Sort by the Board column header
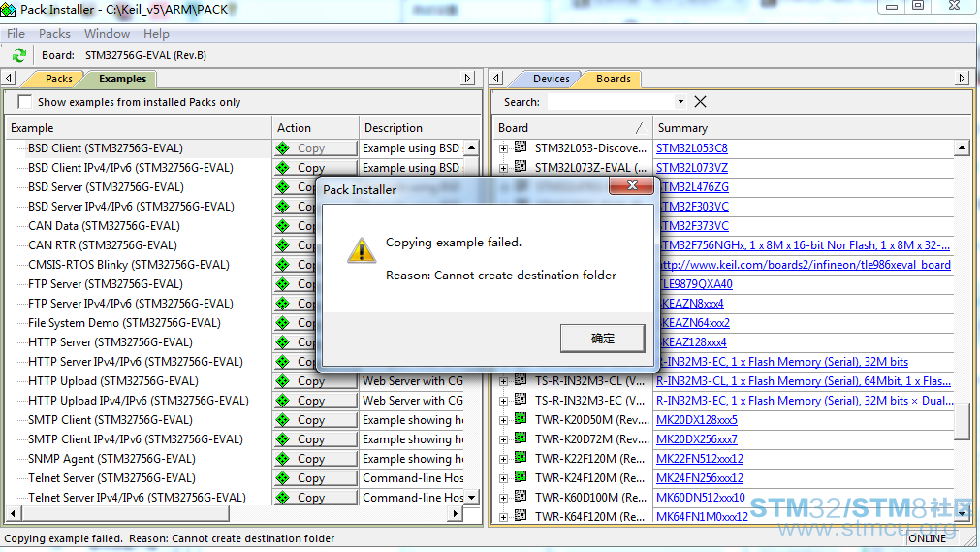Viewport: 980px width, 552px height. [x=572, y=128]
